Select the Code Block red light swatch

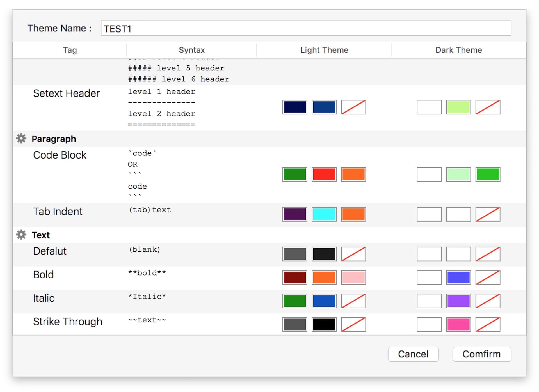tap(324, 174)
